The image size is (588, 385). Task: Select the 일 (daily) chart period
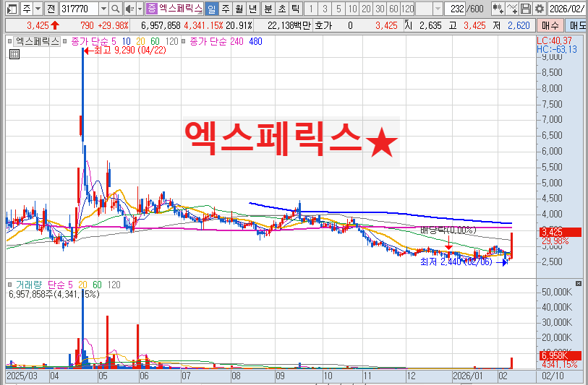(212, 9)
